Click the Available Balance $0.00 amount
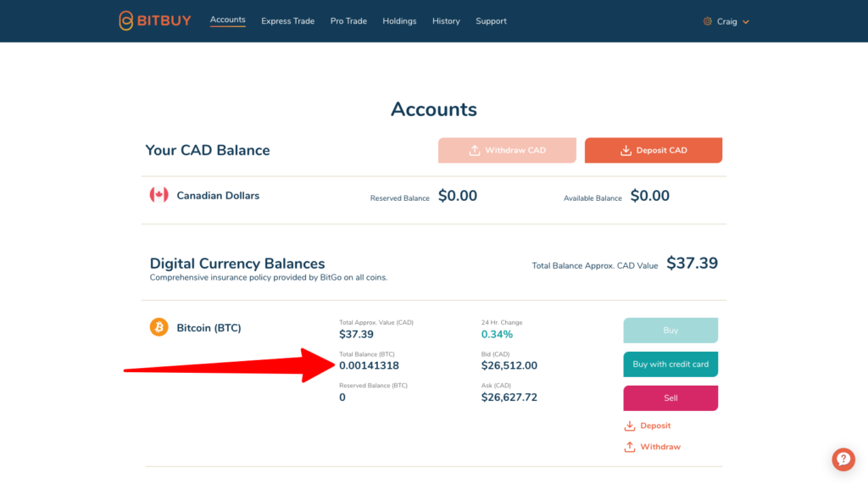Screen dimensions: 868x484 tap(650, 196)
